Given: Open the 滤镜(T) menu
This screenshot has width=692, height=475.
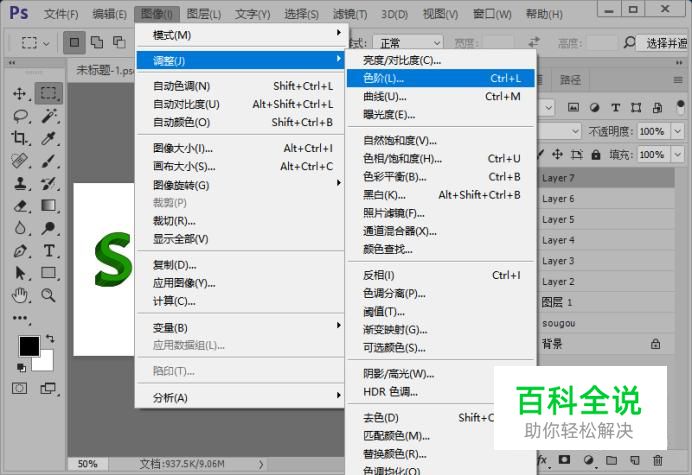Looking at the screenshot, I should 350,14.
